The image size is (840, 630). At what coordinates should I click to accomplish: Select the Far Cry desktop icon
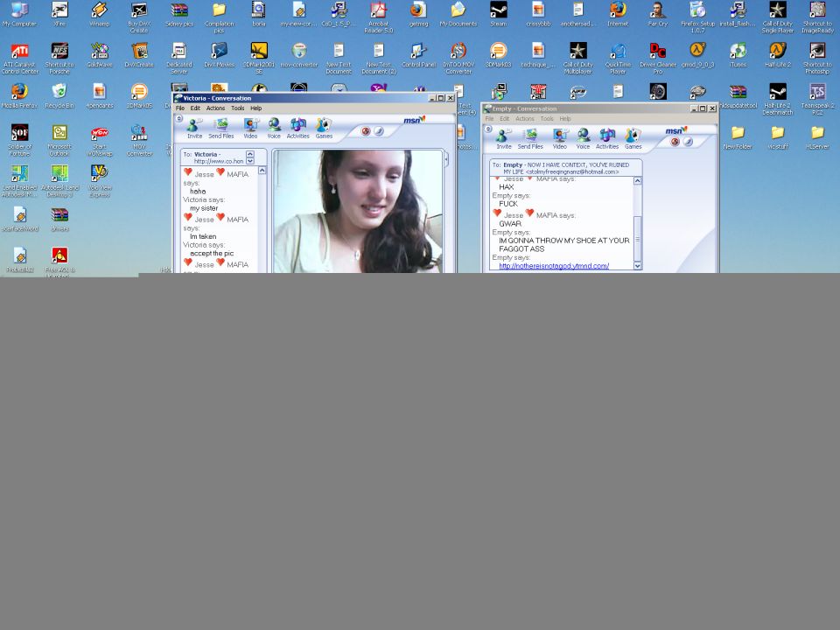coord(658,14)
